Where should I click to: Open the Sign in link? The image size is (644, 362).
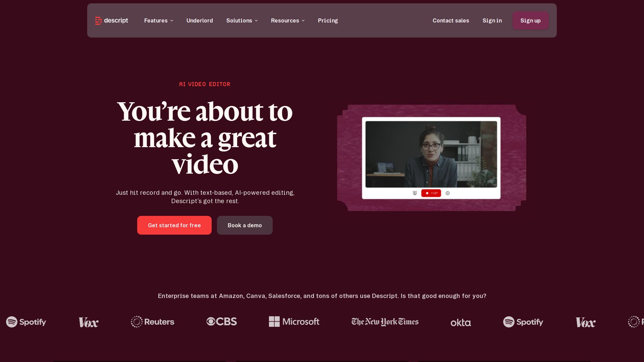point(492,21)
